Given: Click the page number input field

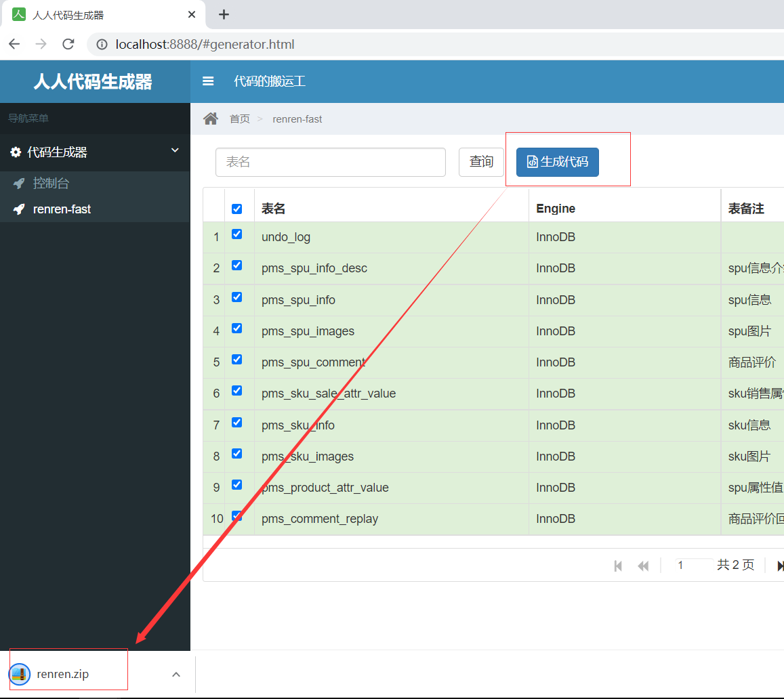Looking at the screenshot, I should 693,565.
